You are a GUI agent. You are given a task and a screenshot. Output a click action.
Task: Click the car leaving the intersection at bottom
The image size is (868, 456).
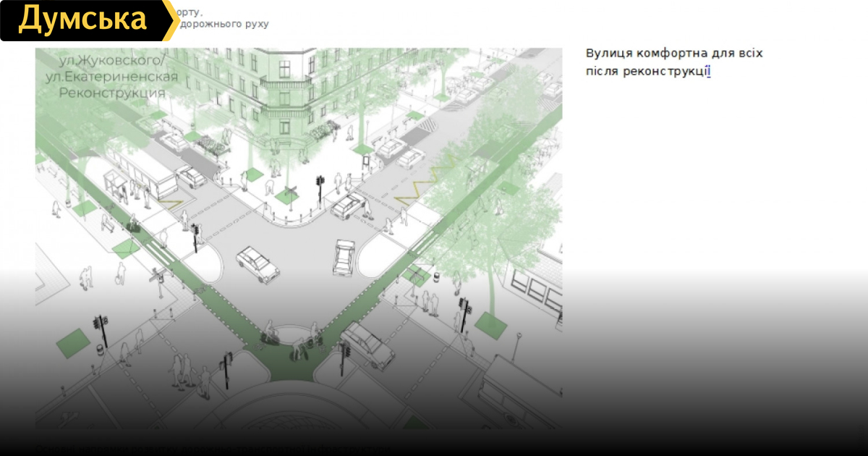[x=367, y=345]
